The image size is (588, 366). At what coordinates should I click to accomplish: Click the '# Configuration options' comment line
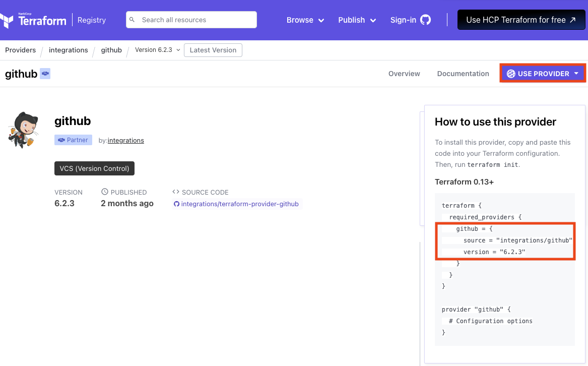(490, 321)
